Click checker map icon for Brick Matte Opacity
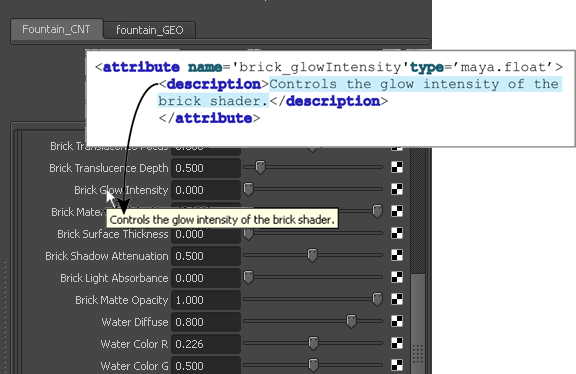 (397, 299)
